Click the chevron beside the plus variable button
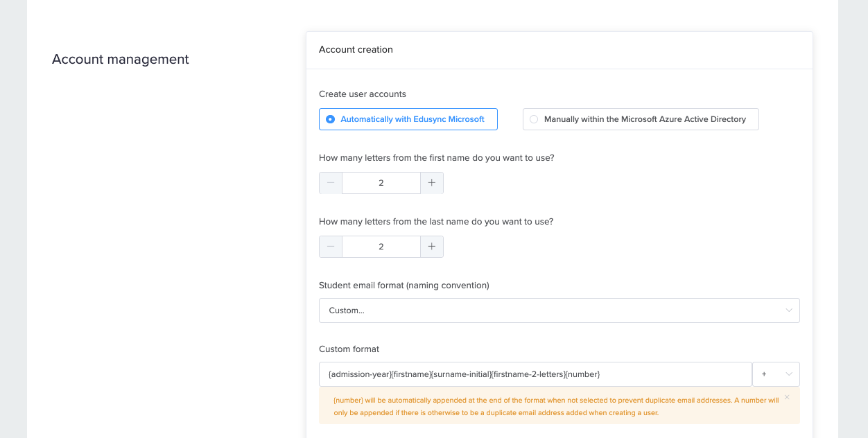This screenshot has height=438, width=868. (x=788, y=374)
